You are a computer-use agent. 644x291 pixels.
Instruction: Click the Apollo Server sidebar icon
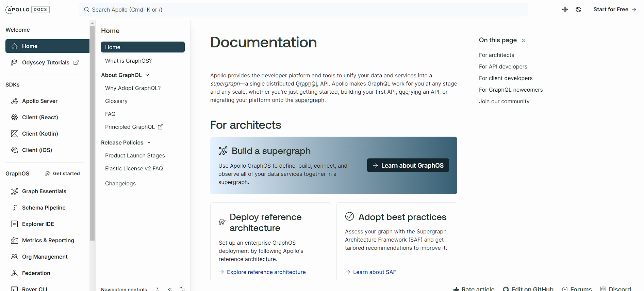[x=14, y=101]
